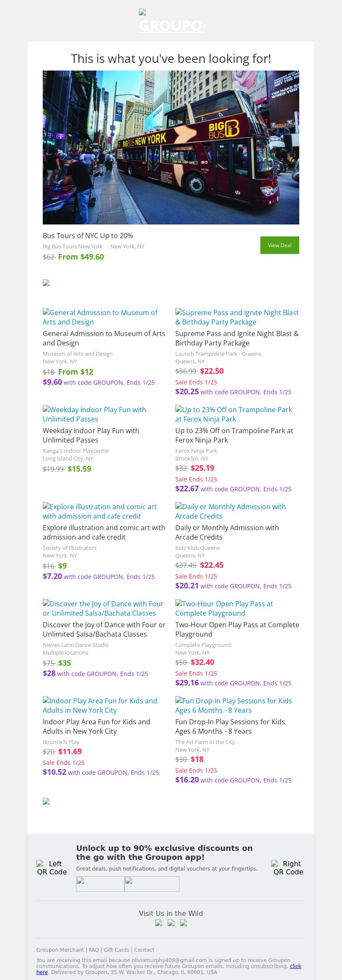Image resolution: width=342 pixels, height=980 pixels.
Task: Open the first social icon under Visit Us
Action: (159, 923)
